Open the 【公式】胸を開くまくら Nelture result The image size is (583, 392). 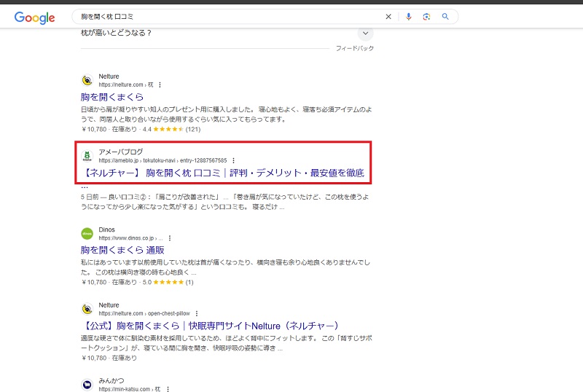(x=210, y=326)
